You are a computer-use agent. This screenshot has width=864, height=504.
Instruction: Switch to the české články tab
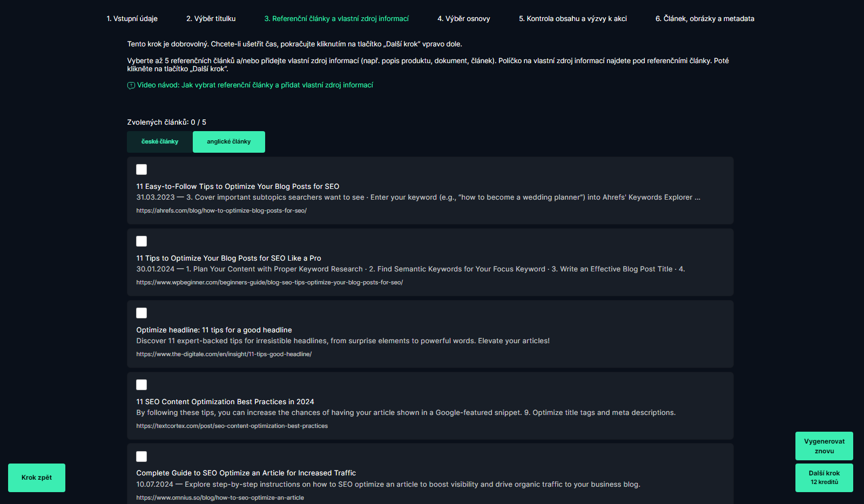click(x=160, y=142)
